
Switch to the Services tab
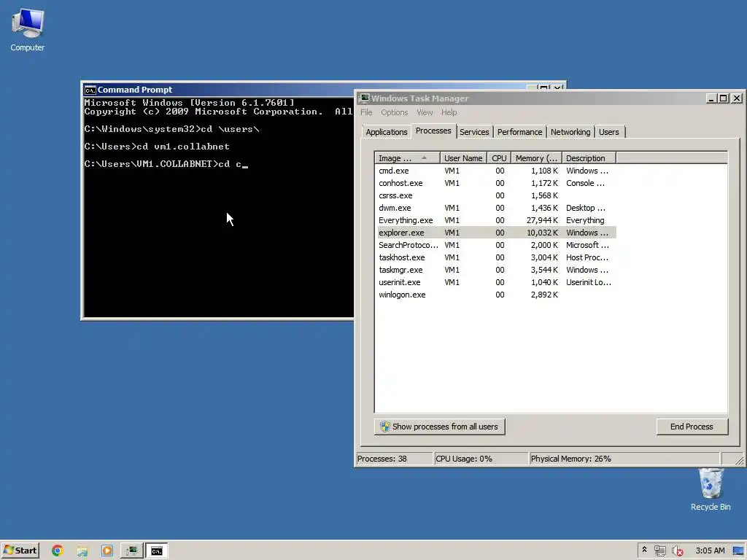(x=474, y=132)
